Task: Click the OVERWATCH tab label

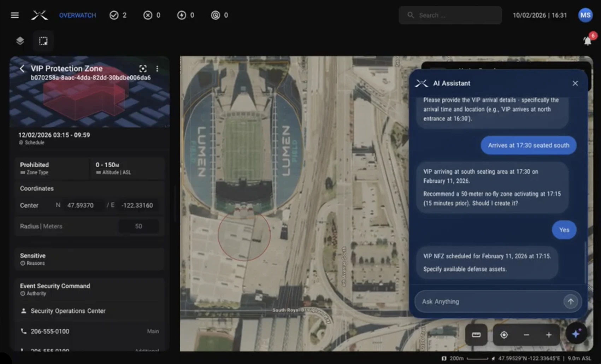Action: pyautogui.click(x=77, y=15)
